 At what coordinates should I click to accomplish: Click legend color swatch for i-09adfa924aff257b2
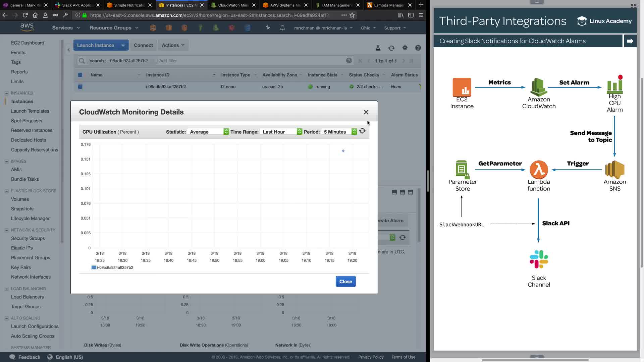point(94,267)
